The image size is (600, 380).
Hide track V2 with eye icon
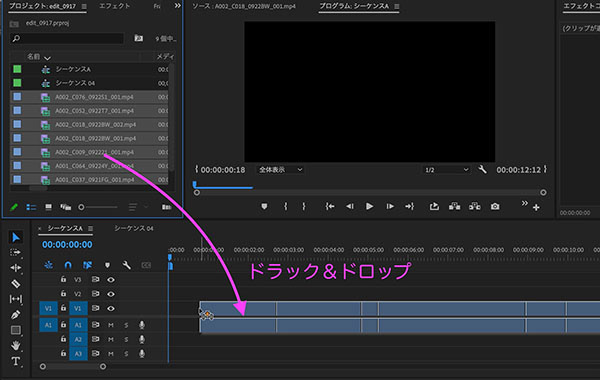111,294
